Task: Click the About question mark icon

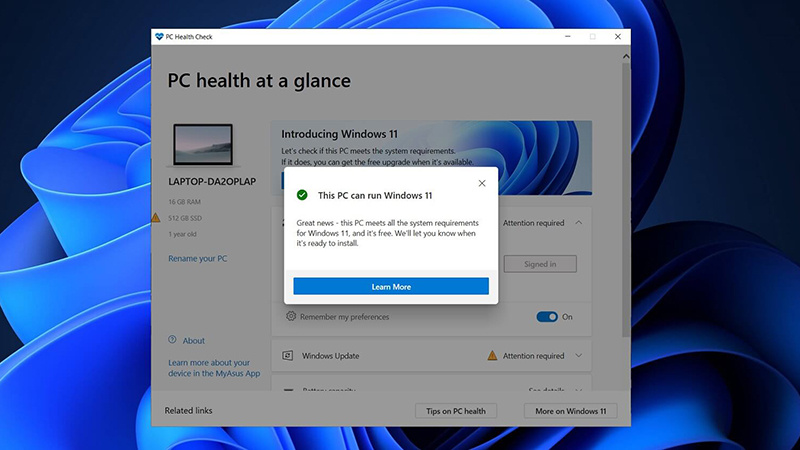Action: click(172, 340)
